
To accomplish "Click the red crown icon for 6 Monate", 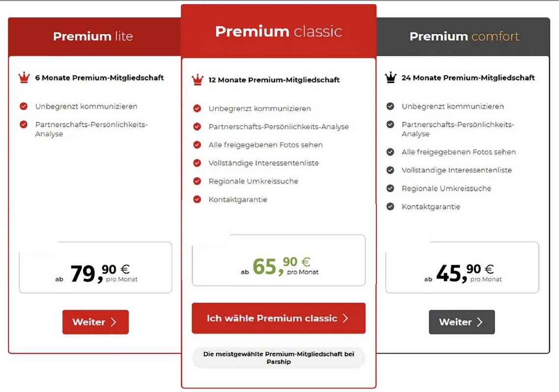I will click(x=24, y=77).
